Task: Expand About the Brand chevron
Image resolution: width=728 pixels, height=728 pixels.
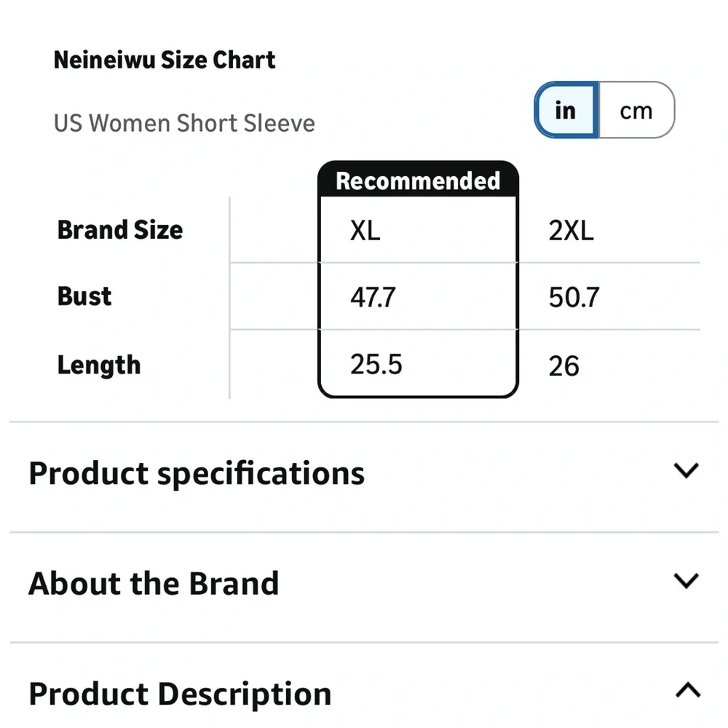Action: (x=687, y=581)
